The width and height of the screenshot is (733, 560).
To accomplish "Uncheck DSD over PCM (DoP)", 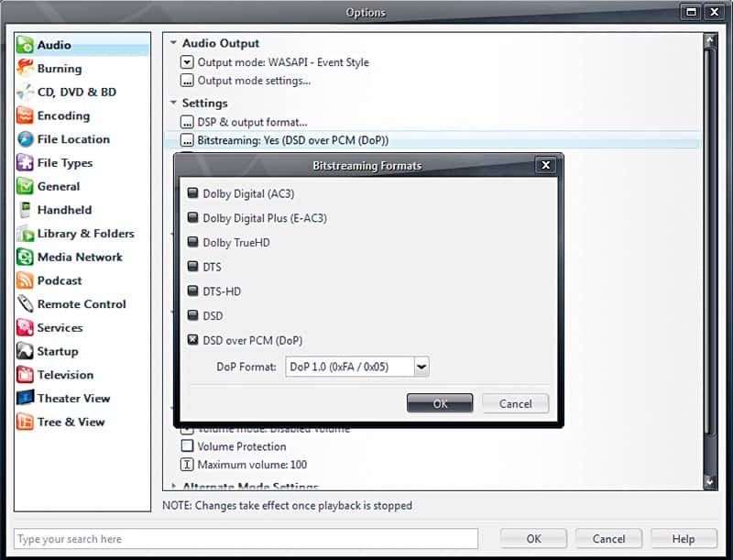I will [192, 340].
